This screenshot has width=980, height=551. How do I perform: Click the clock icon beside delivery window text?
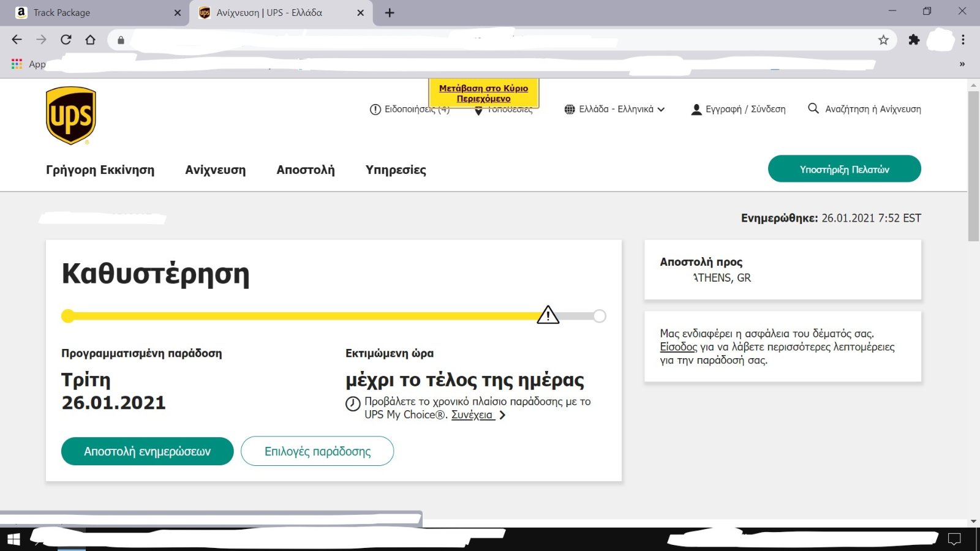pyautogui.click(x=353, y=404)
